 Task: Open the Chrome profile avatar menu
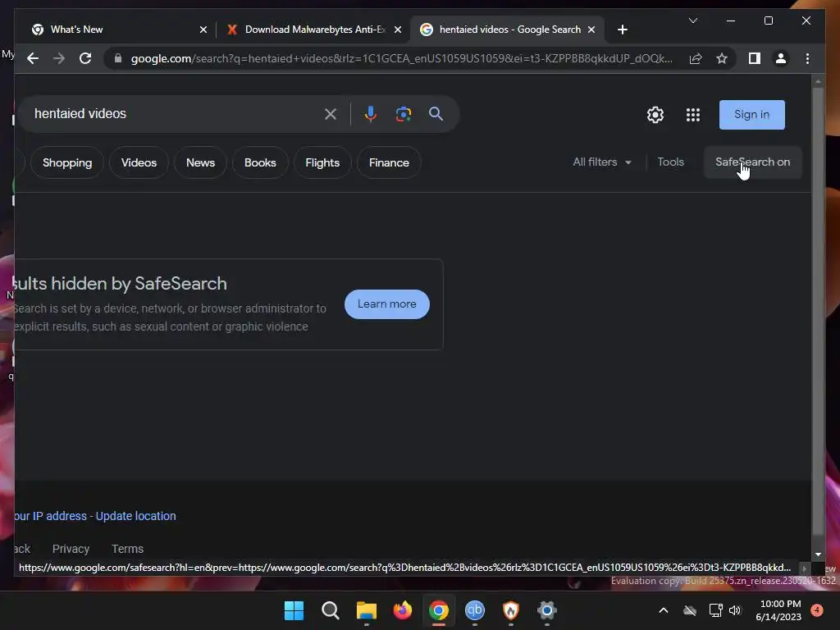pyautogui.click(x=781, y=58)
